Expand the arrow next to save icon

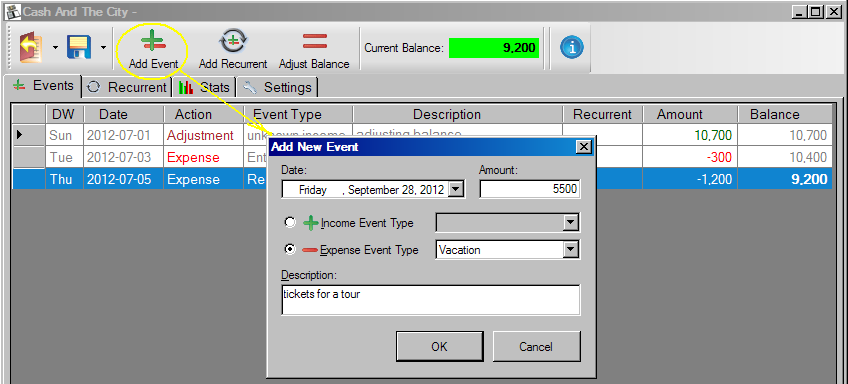[x=103, y=48]
